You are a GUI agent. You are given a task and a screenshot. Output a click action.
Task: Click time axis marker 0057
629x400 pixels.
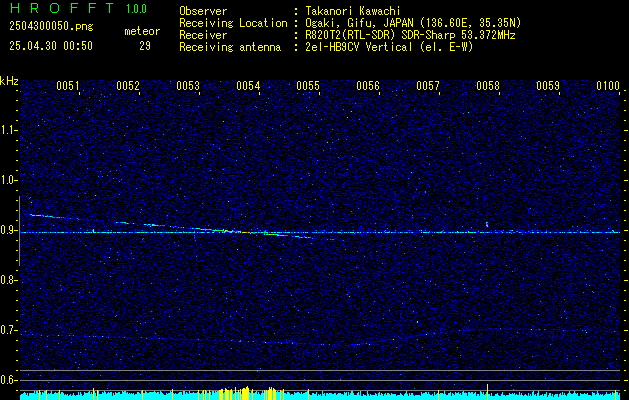[428, 86]
